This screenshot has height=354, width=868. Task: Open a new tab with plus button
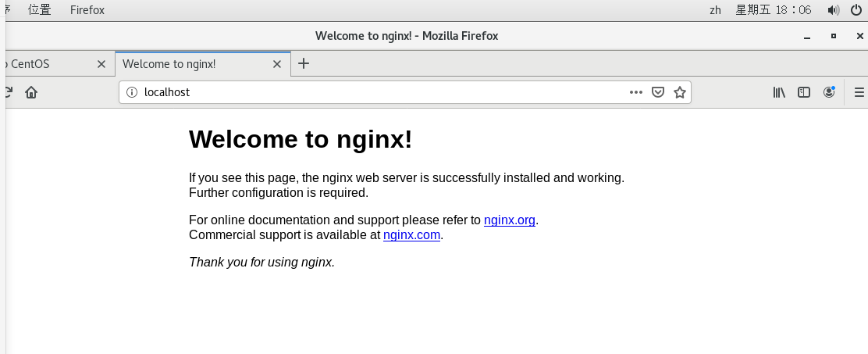pyautogui.click(x=304, y=64)
